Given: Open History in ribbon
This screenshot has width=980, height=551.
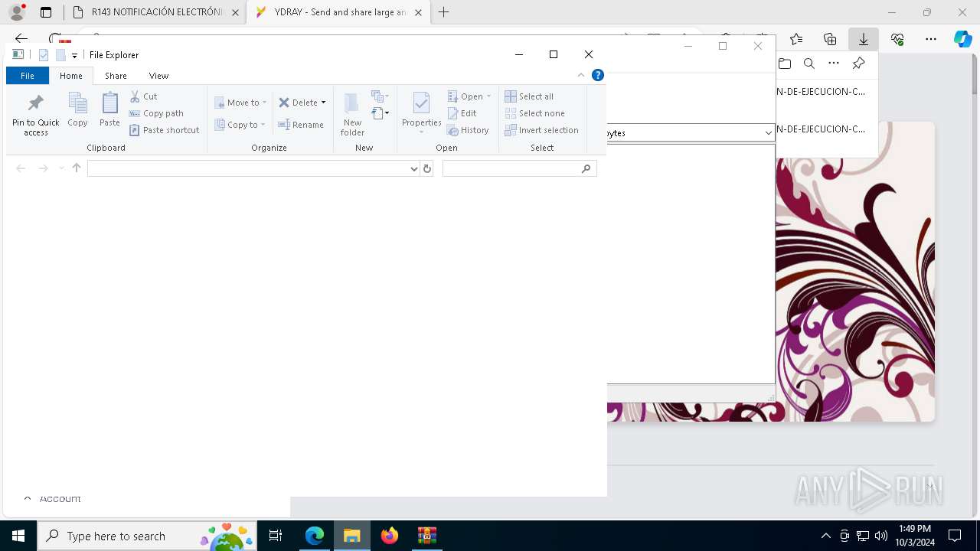Looking at the screenshot, I should [x=468, y=130].
